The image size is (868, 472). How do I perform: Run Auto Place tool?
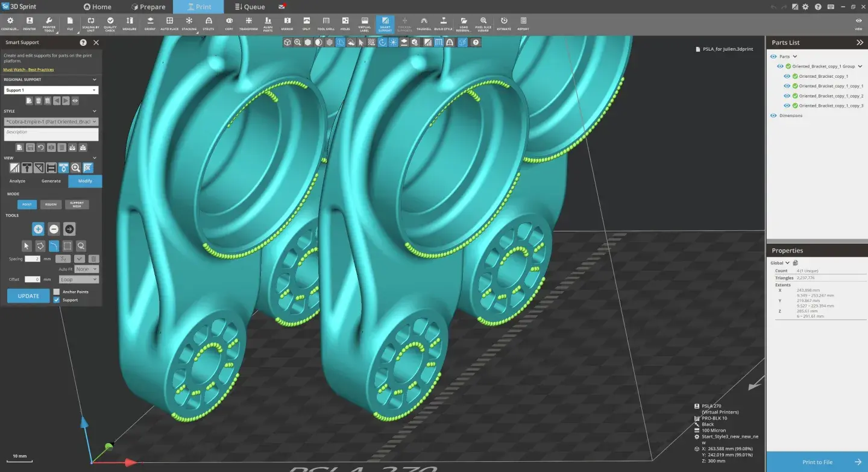(x=169, y=24)
